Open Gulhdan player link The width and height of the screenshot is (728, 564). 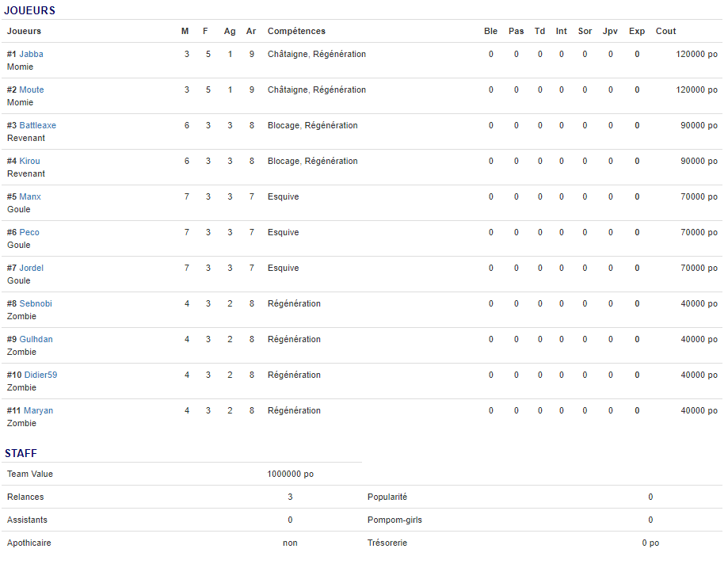click(36, 339)
